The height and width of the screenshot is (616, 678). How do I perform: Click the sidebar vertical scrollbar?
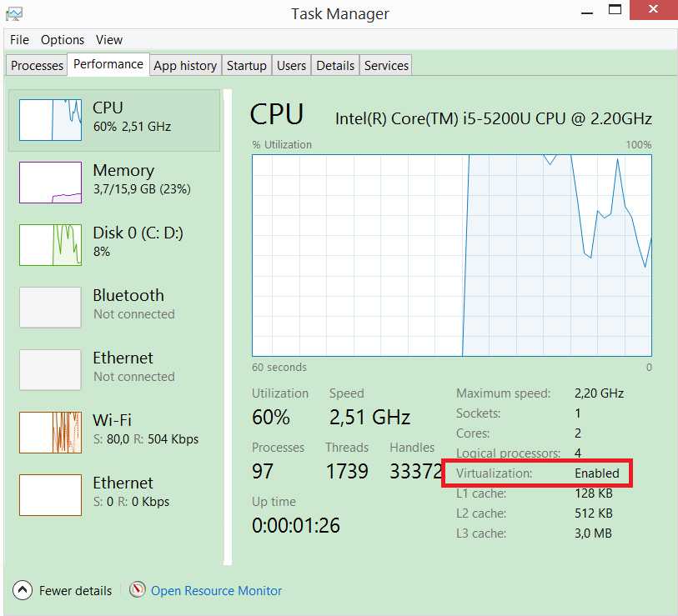[228, 328]
